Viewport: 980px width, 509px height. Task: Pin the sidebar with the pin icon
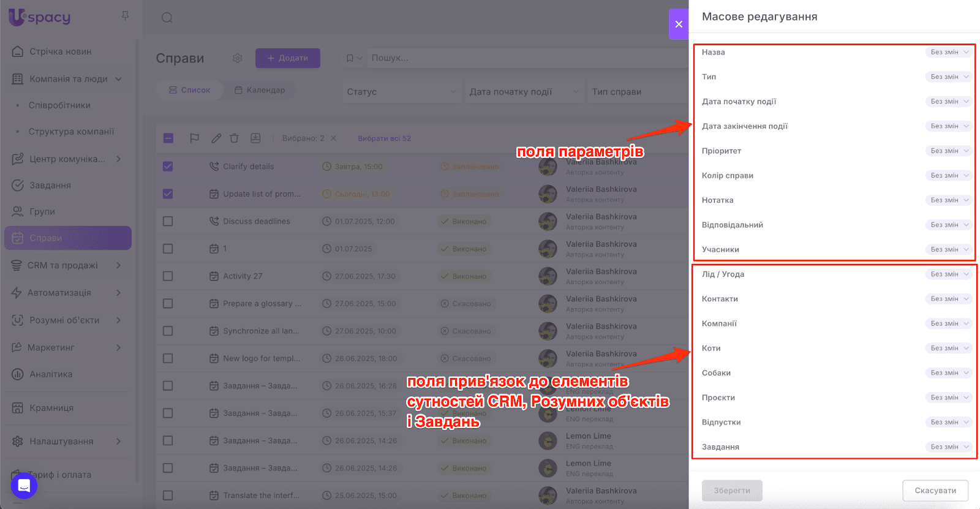(x=125, y=16)
